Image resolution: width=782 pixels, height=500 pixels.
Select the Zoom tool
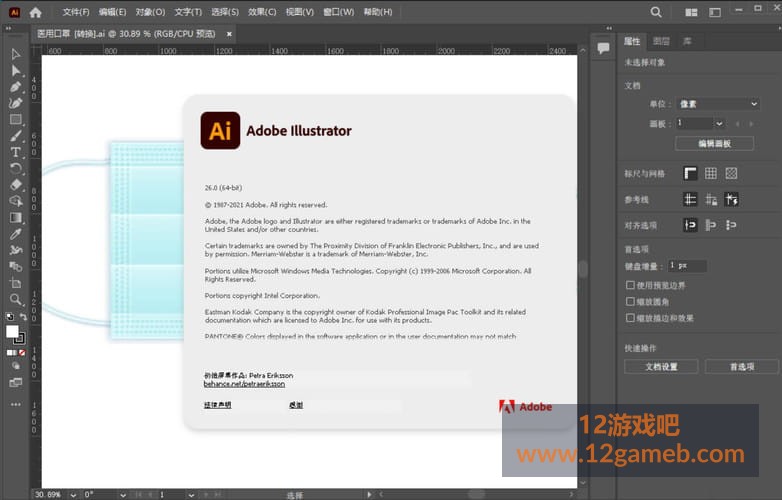pyautogui.click(x=15, y=299)
